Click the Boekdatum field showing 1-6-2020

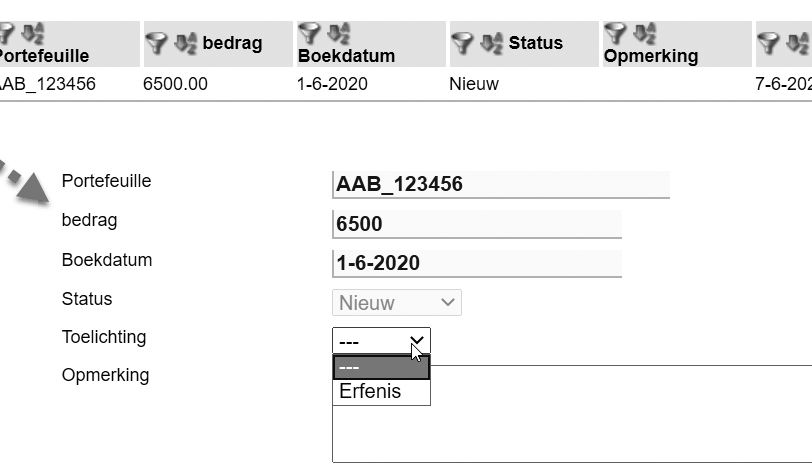pyautogui.click(x=477, y=263)
